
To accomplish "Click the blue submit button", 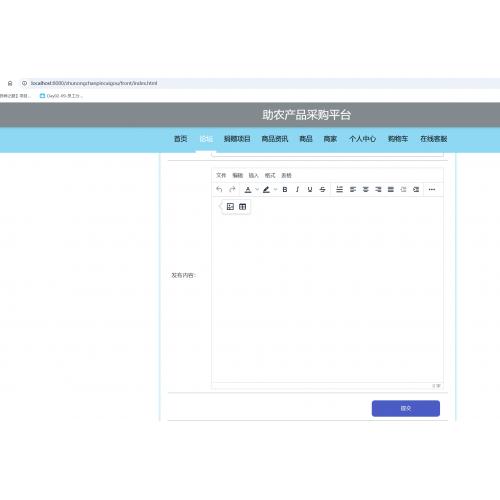I will tap(406, 408).
